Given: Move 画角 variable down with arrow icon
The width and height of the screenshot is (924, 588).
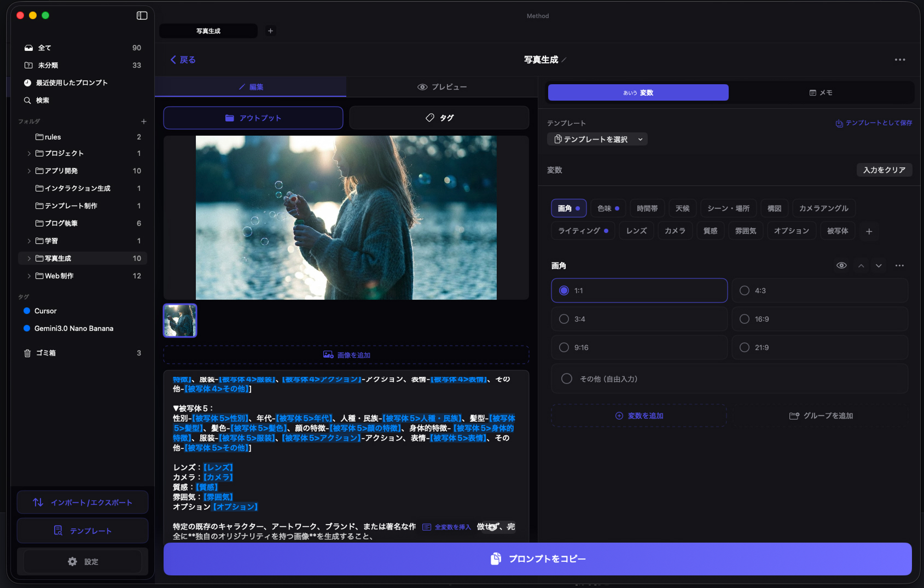Looking at the screenshot, I should (879, 266).
